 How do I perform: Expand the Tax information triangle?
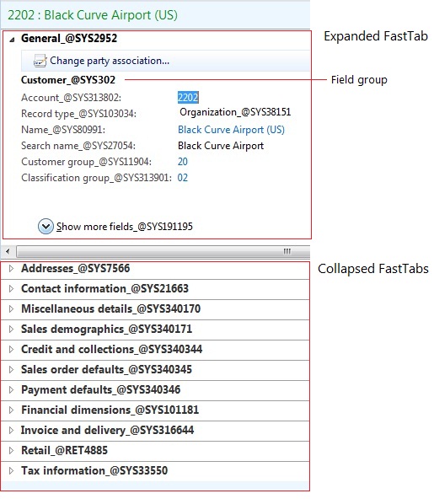(x=11, y=471)
